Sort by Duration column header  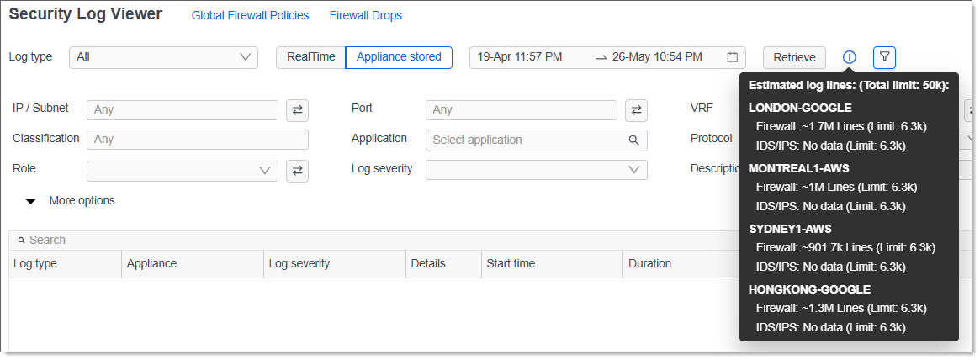[x=650, y=264]
